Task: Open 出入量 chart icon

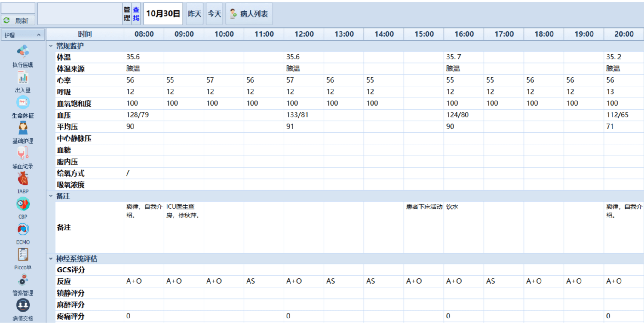Action: 23,78
